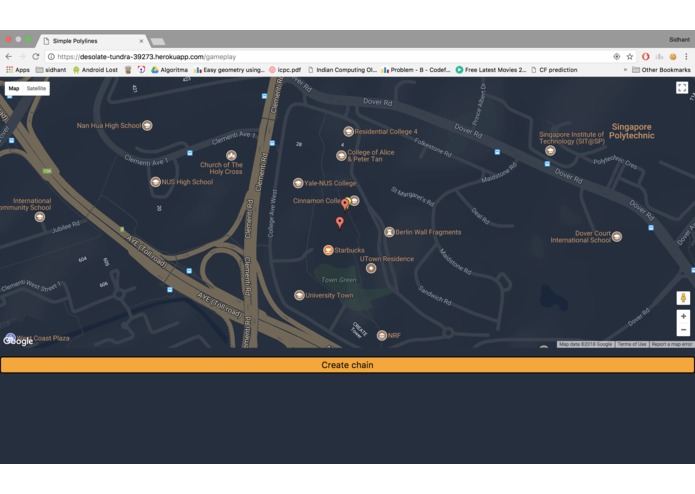Click the upper red marker near Cinnamon College
The image size is (695, 494).
[x=344, y=205]
